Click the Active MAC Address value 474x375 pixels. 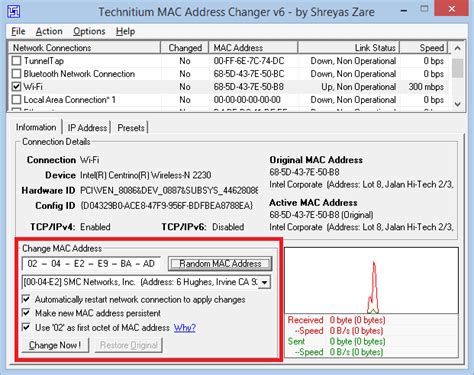point(321,215)
